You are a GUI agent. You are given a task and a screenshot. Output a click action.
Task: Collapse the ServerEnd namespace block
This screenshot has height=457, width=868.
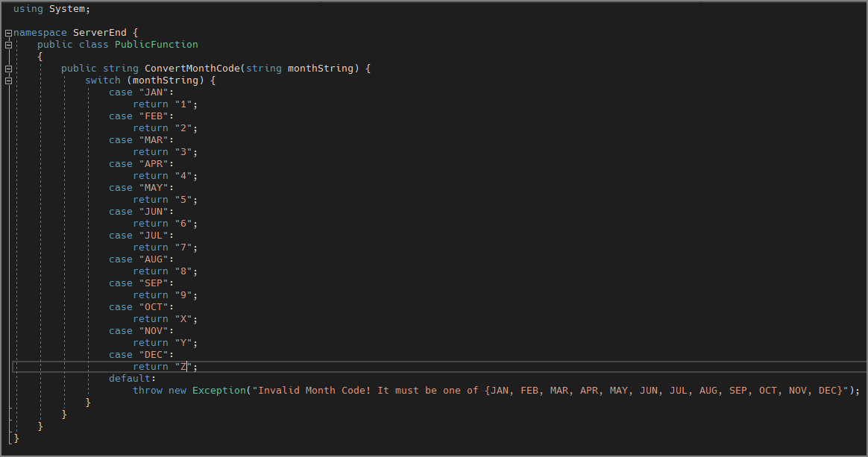[7, 33]
